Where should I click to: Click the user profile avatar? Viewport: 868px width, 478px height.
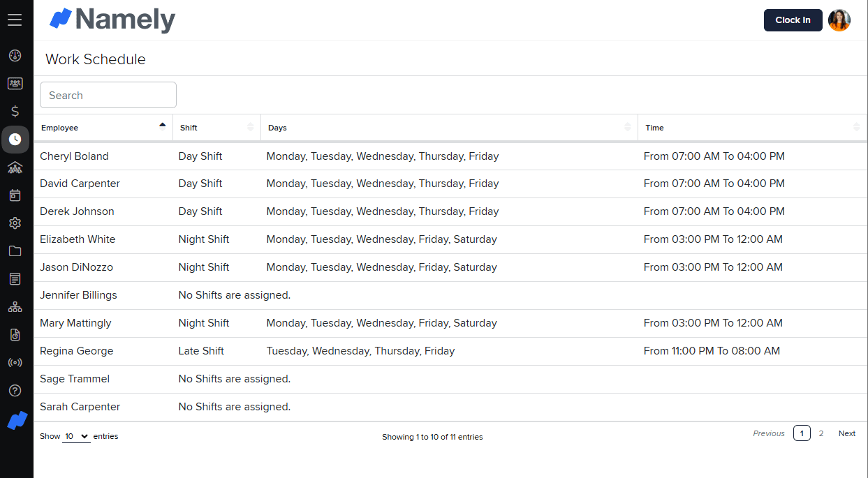point(839,20)
